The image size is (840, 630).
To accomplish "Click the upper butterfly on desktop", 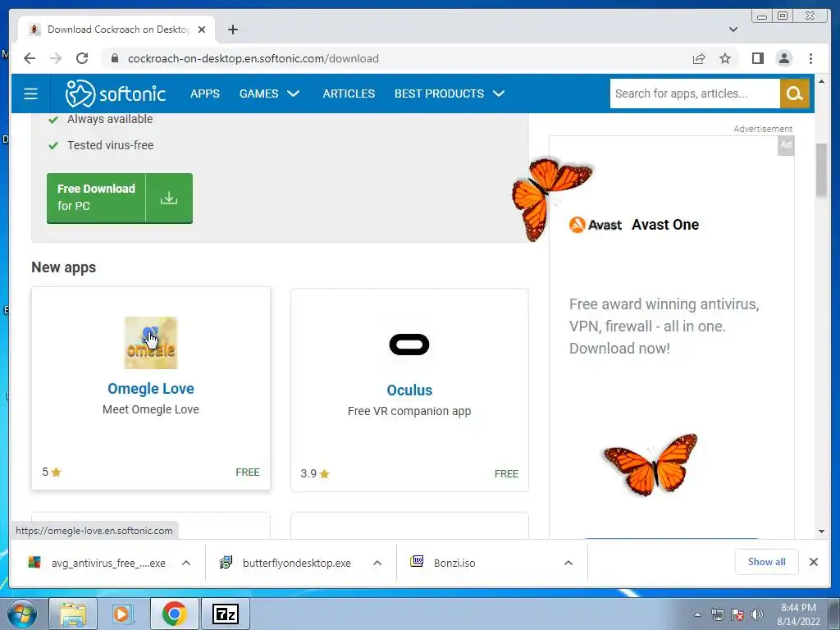I will tap(549, 199).
